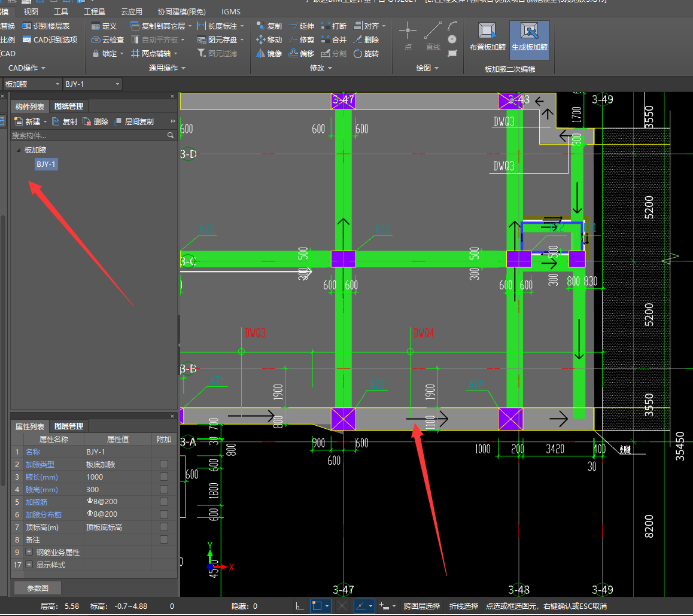Select the 移动 move tool
This screenshot has height=616, width=693.
pos(269,39)
